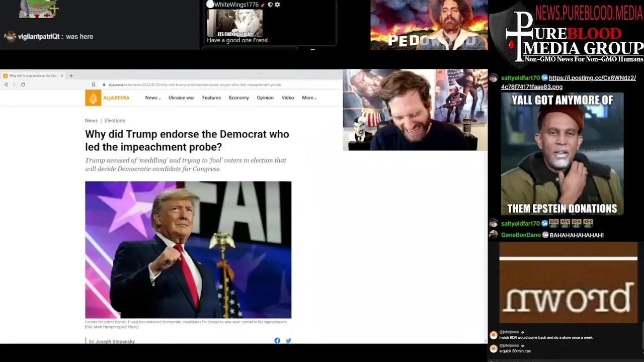Open the Ukraine war section
The height and width of the screenshot is (362, 644).
181,98
